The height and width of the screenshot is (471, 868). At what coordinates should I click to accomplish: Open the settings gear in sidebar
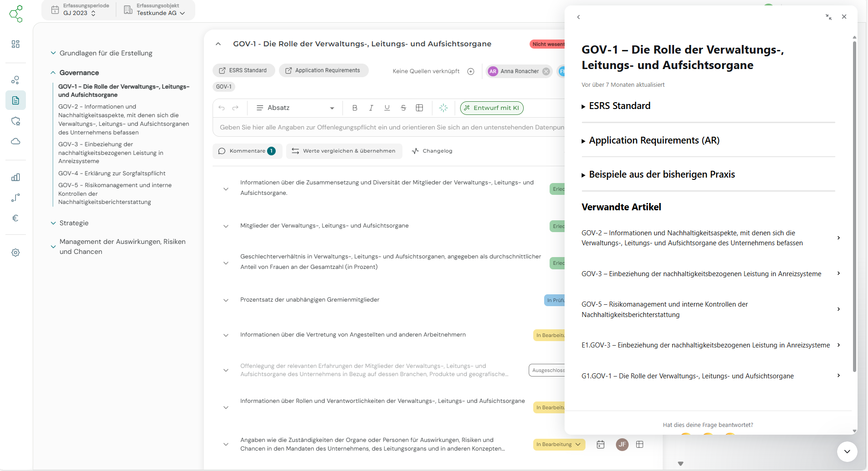click(x=15, y=253)
